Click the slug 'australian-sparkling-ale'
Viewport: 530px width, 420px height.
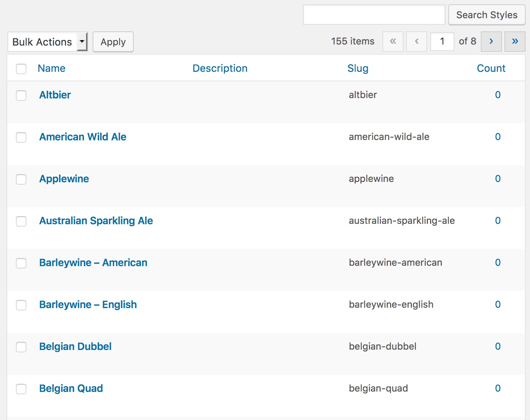(x=402, y=221)
